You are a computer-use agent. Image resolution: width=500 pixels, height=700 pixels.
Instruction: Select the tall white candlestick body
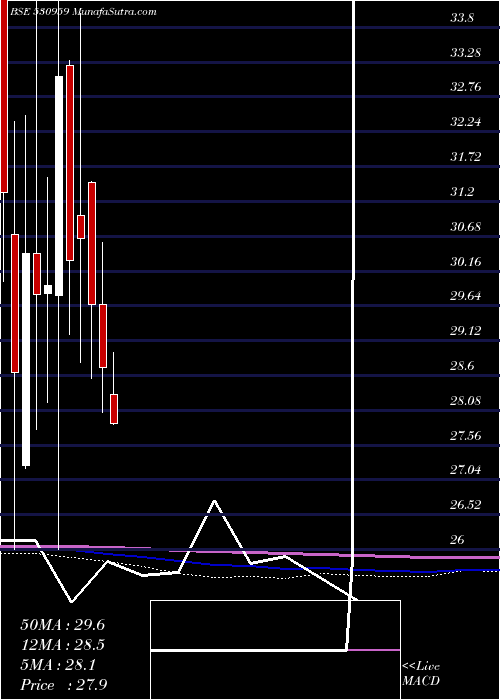click(59, 186)
